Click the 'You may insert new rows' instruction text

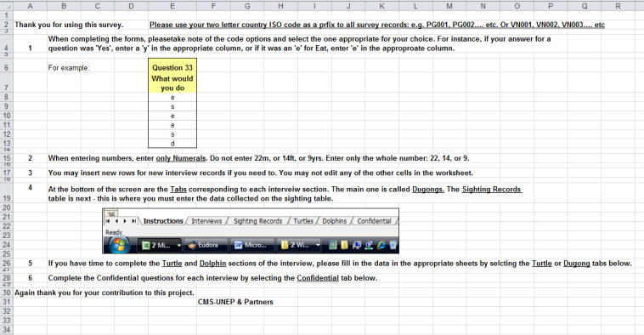260,173
